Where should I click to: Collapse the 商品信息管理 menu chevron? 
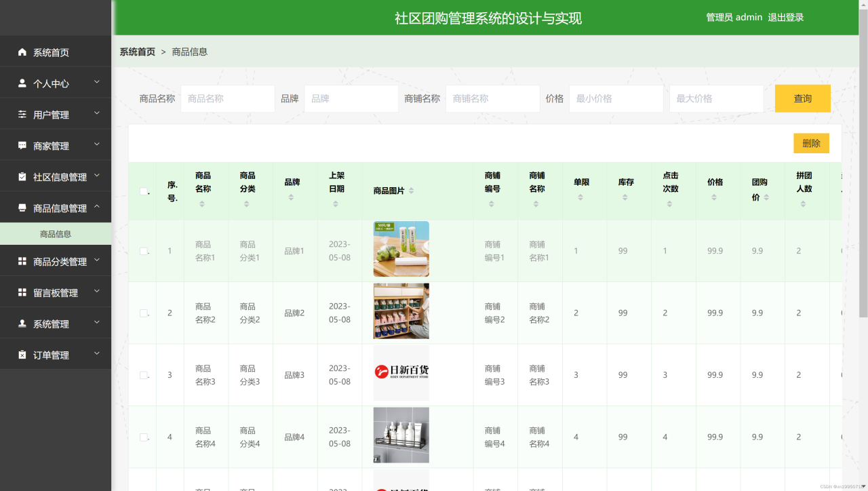[x=96, y=207]
